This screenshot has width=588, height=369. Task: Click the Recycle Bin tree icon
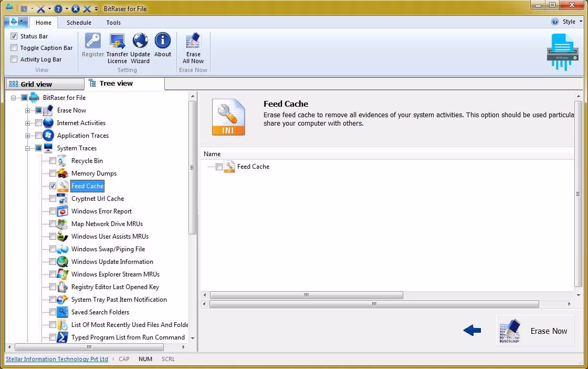click(62, 161)
